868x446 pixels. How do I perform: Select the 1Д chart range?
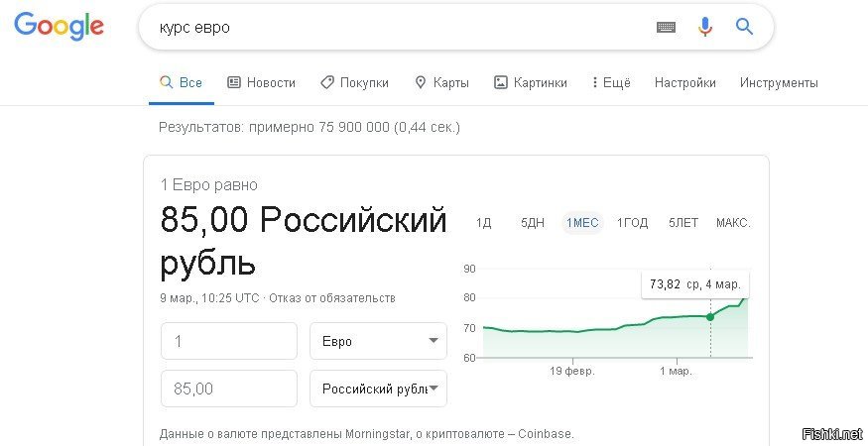click(484, 223)
